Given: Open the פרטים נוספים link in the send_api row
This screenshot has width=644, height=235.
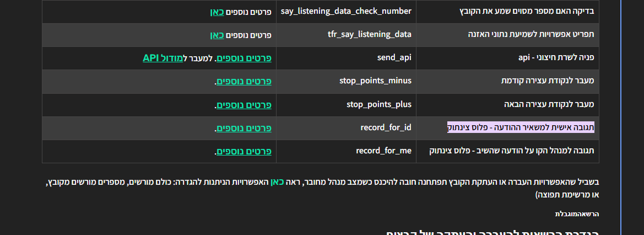Looking at the screenshot, I should [x=244, y=58].
